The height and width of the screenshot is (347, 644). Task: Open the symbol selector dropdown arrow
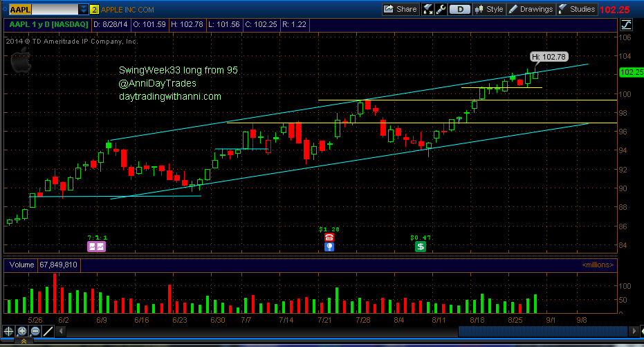tap(84, 9)
